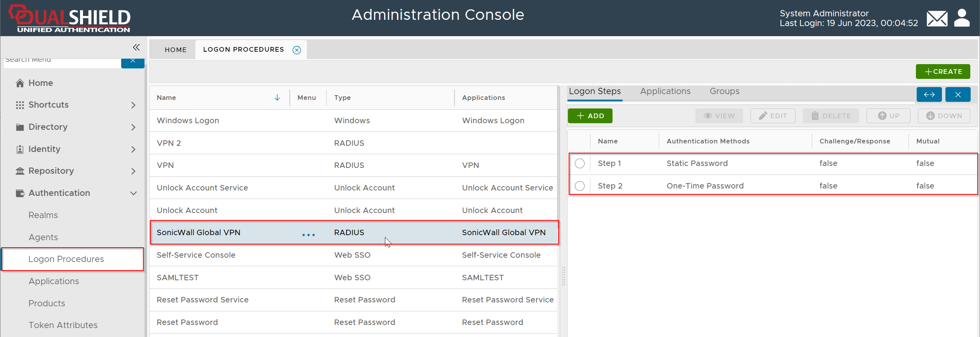The image size is (980, 337).
Task: Select the Step 2 radio button
Action: 580,186
